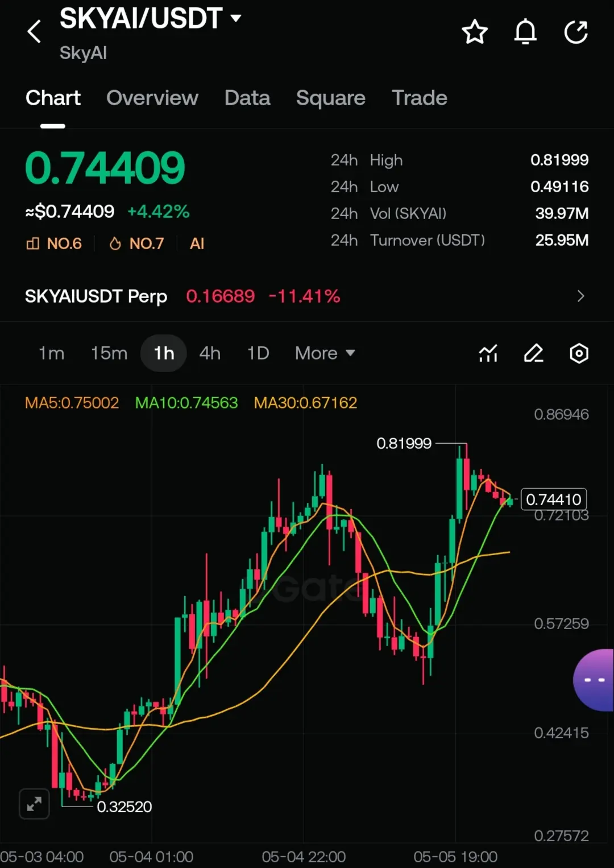
Task: Activate the drawing pencil tool
Action: pos(533,353)
